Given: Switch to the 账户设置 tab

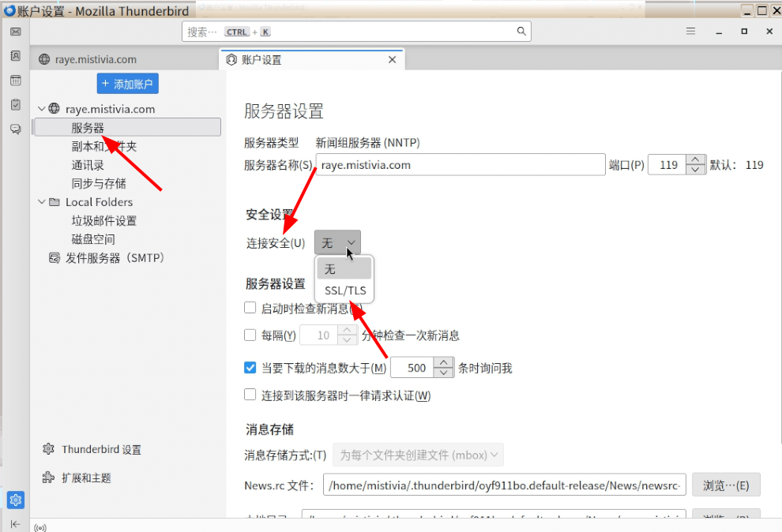Looking at the screenshot, I should coord(312,60).
